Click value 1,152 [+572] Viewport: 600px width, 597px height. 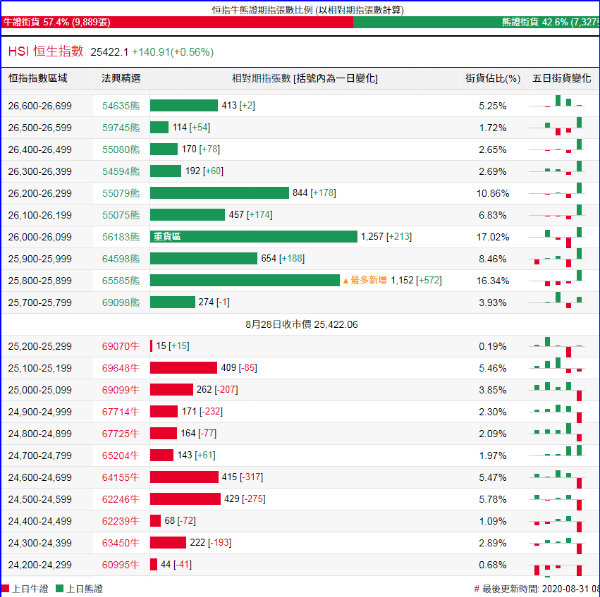click(x=416, y=280)
